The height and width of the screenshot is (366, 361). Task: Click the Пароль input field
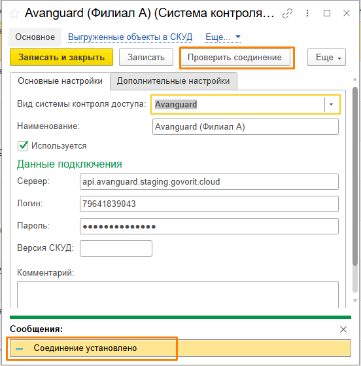click(209, 226)
